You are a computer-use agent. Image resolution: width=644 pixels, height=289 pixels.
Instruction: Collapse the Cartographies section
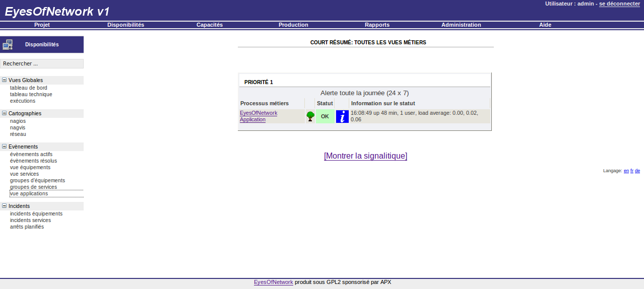coord(4,113)
